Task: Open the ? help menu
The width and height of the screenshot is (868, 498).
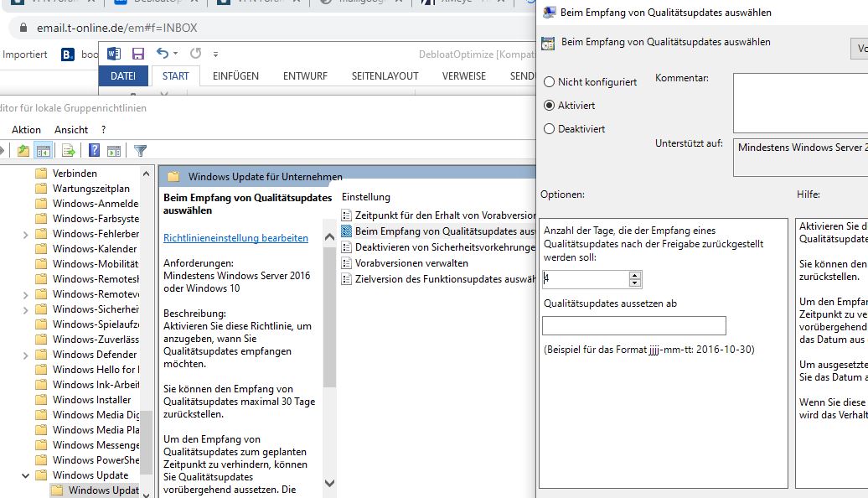Action: (104, 130)
